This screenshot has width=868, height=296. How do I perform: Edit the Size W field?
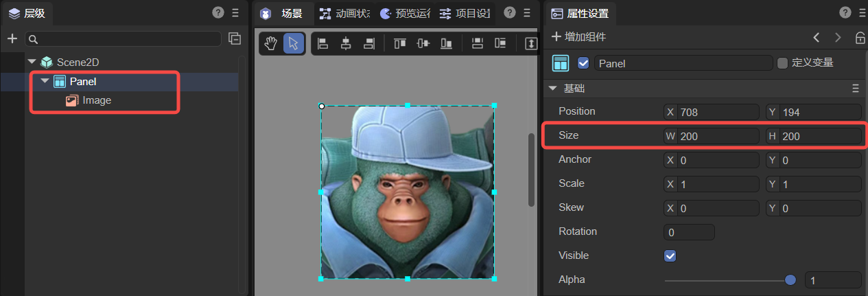point(712,136)
